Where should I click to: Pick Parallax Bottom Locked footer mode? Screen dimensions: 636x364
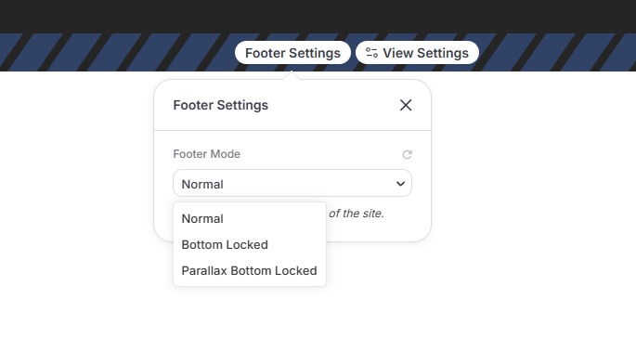[x=250, y=270]
